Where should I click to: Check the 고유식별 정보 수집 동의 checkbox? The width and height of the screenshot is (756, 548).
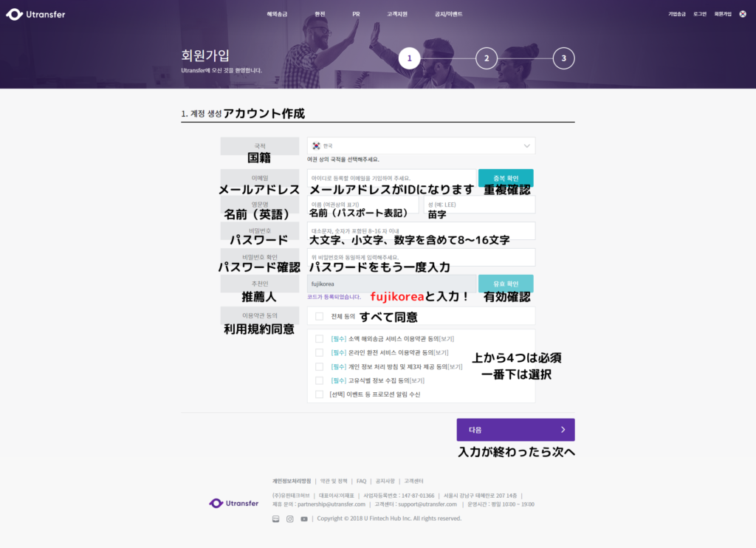(x=319, y=380)
